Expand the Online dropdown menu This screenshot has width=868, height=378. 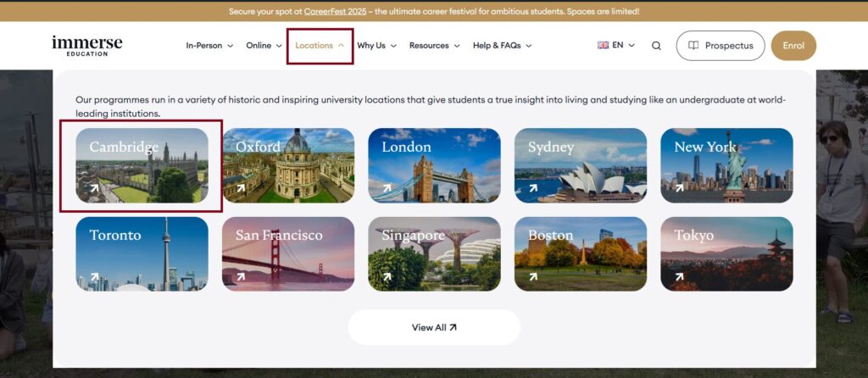(x=264, y=46)
